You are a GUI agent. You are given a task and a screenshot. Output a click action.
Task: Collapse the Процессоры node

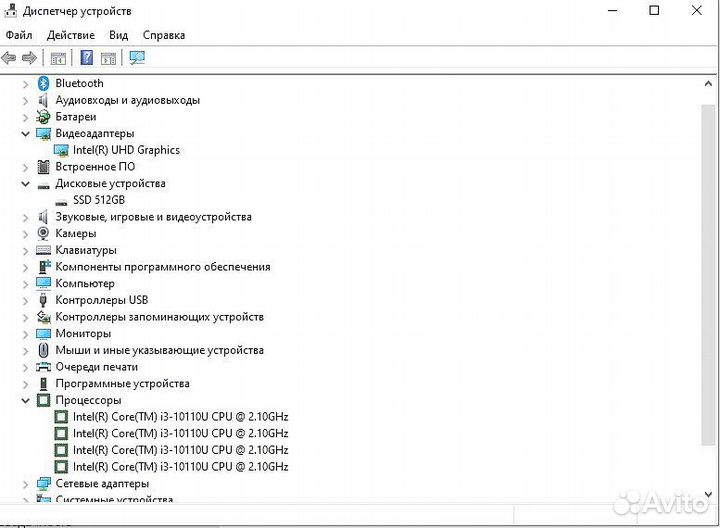(26, 401)
